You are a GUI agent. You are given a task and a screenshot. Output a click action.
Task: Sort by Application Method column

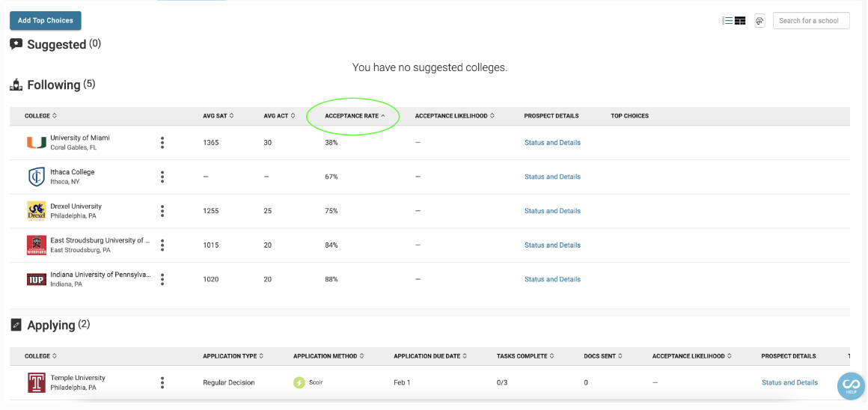click(x=328, y=356)
